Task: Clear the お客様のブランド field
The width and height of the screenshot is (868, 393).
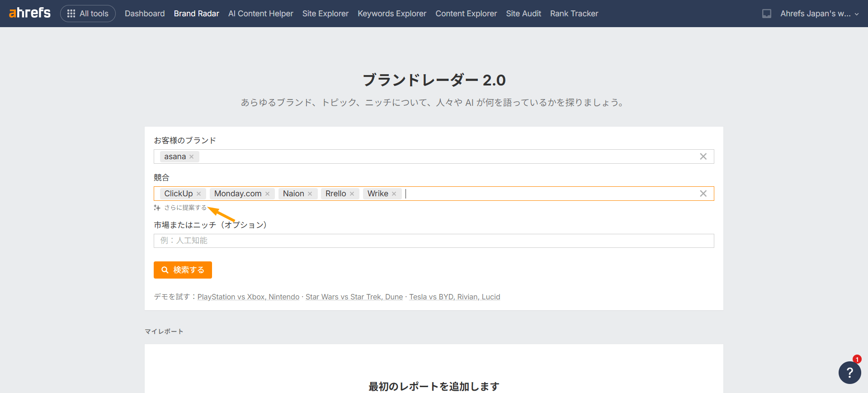Action: click(x=703, y=156)
